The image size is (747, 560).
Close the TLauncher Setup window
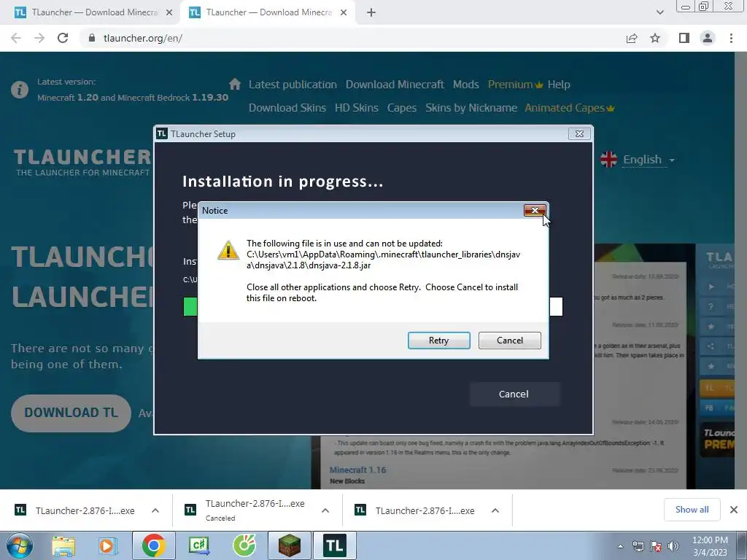(579, 134)
